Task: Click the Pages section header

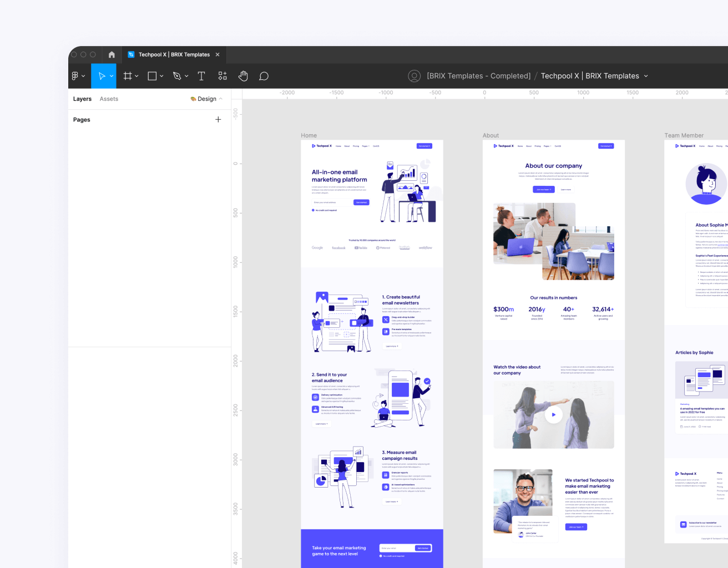Action: [82, 120]
